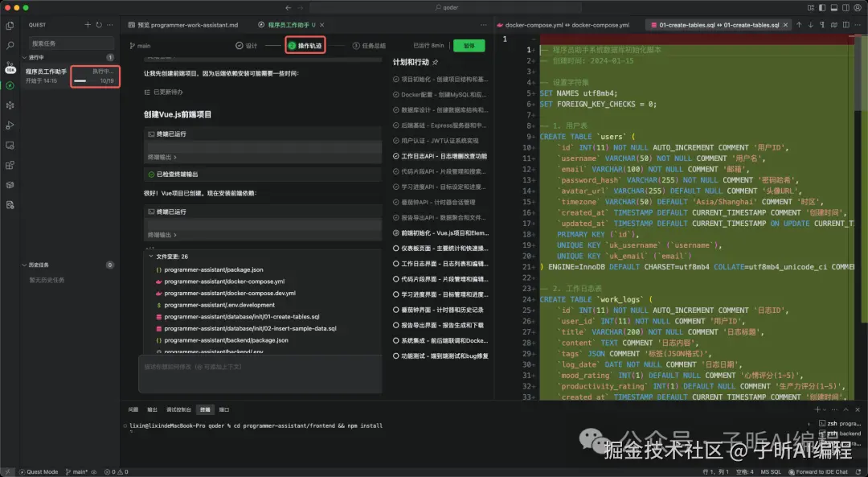868x477 pixels.
Task: Click the qoder command center search box
Action: (x=445, y=8)
